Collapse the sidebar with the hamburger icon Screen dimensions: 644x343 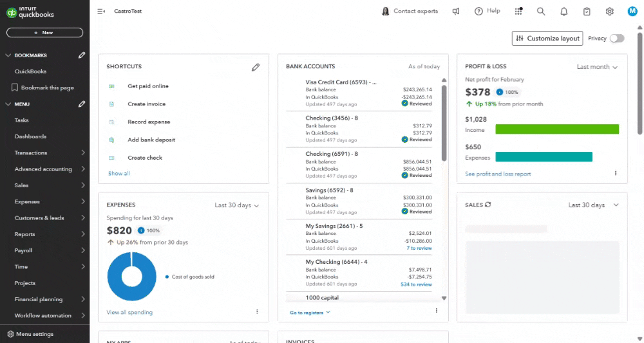[101, 12]
